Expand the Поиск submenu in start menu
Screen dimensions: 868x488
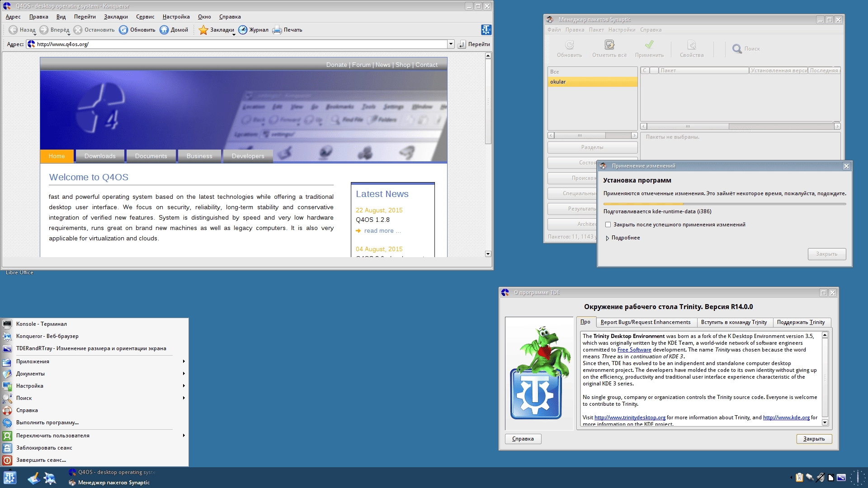tap(94, 398)
